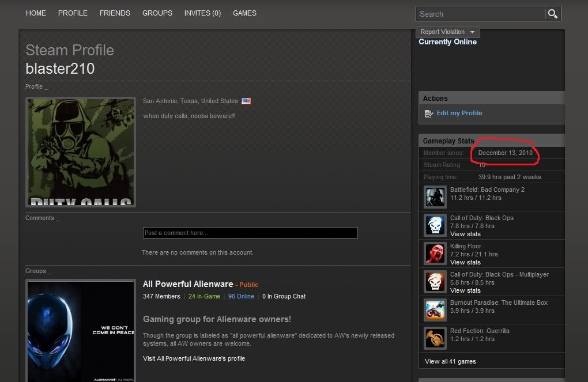Click the search magnifier icon
The image size is (588, 382).
[x=553, y=14]
